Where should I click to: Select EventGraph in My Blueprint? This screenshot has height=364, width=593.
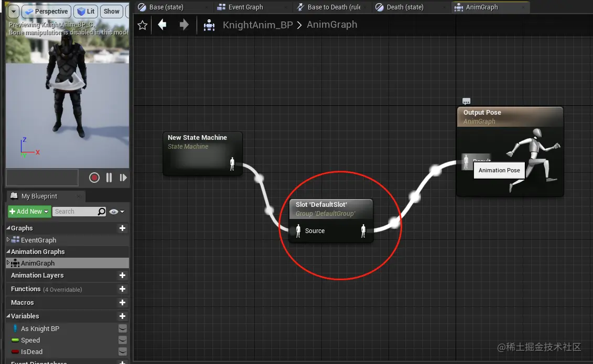click(38, 240)
